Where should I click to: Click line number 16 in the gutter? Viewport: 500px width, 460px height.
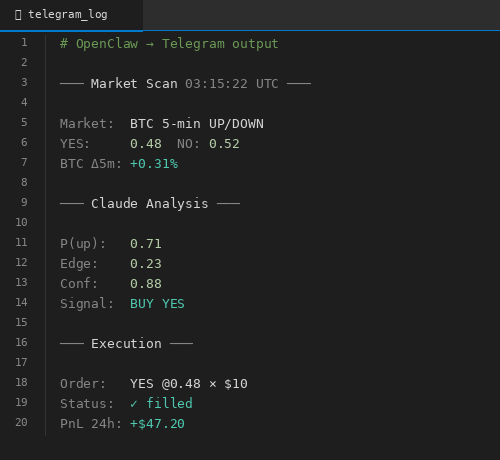21,342
